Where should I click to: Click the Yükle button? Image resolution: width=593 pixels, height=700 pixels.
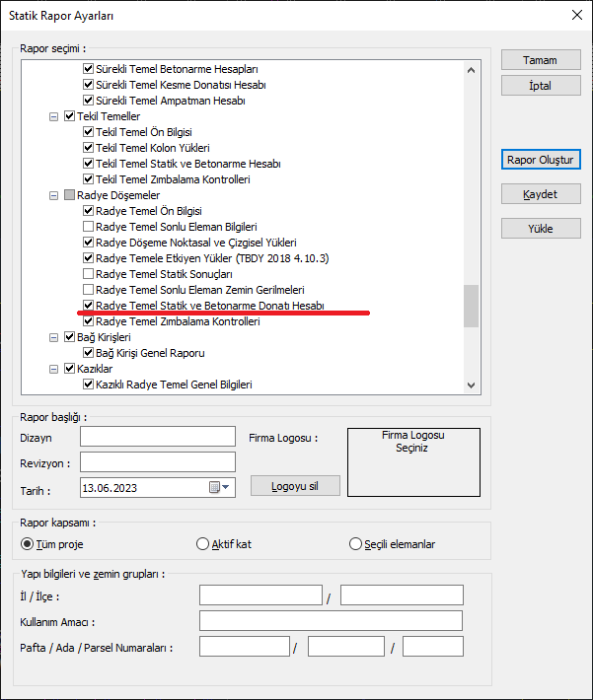point(540,229)
